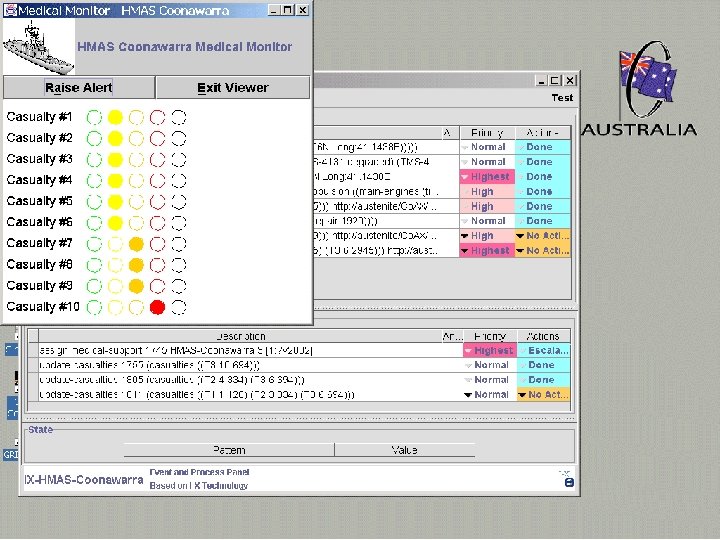Image resolution: width=720 pixels, height=540 pixels.
Task: Click the Pattern column header in State panel
Action: tap(229, 450)
